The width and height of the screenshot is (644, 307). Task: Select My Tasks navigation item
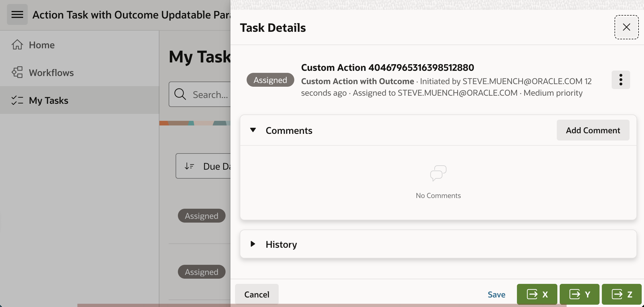coord(49,100)
